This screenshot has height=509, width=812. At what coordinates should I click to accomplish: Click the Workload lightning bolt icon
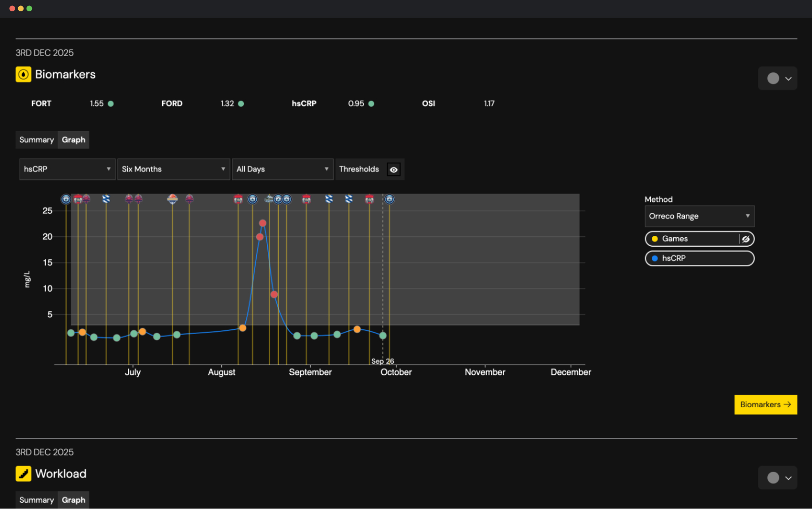23,473
